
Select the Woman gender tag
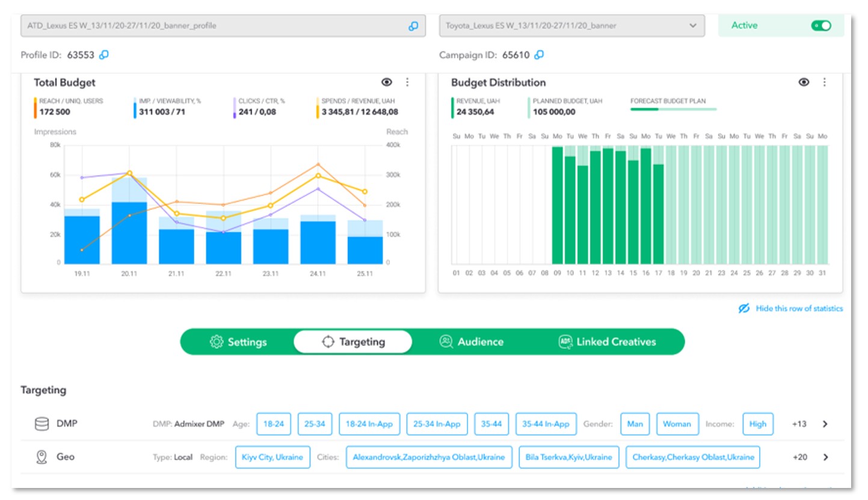pos(677,424)
